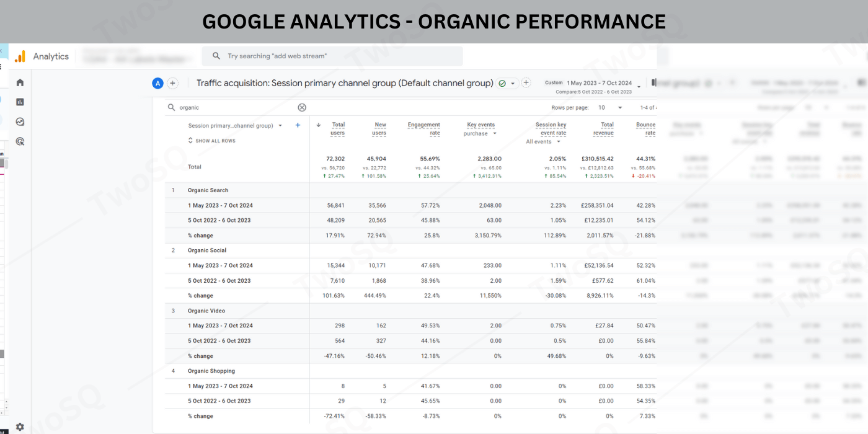Open Admin settings gear icon
This screenshot has width=868, height=434.
20,427
